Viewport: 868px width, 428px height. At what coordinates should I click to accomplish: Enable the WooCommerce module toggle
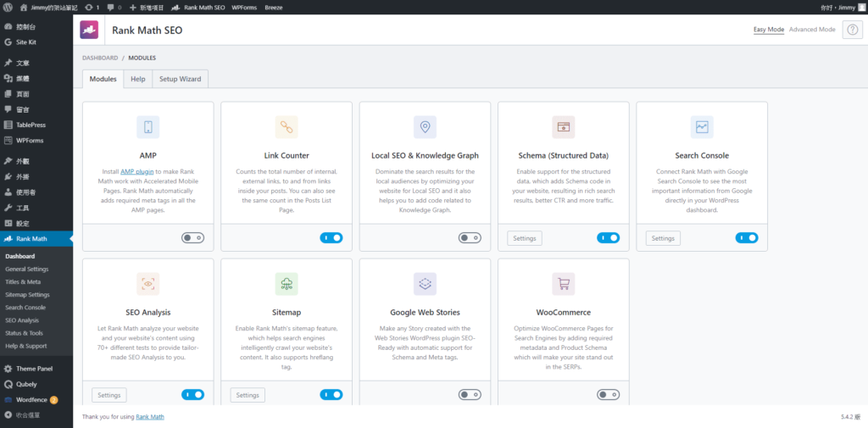(608, 395)
